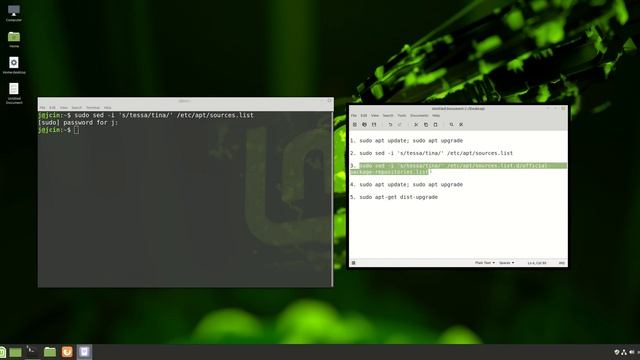
Task: Click the update shield icon in system tray
Action: (617, 352)
